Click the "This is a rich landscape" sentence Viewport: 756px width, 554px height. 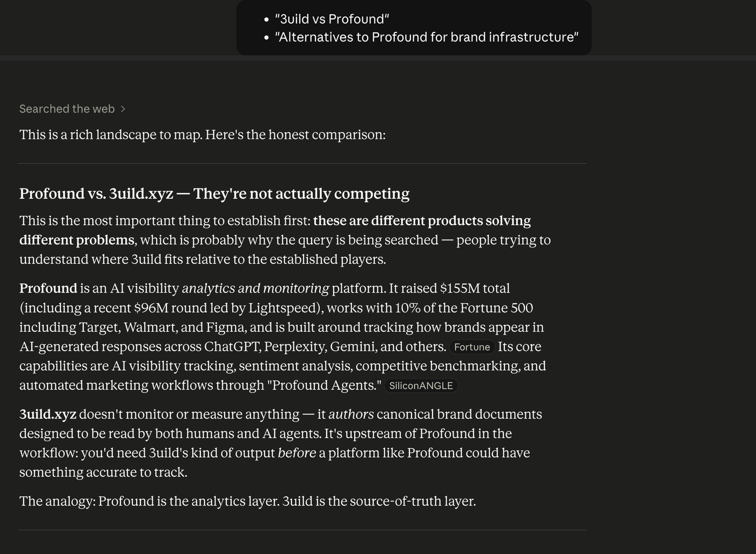(x=202, y=135)
